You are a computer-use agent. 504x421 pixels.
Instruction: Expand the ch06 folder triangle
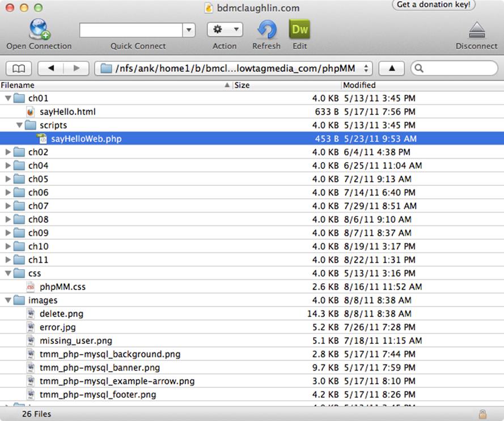pyautogui.click(x=8, y=193)
